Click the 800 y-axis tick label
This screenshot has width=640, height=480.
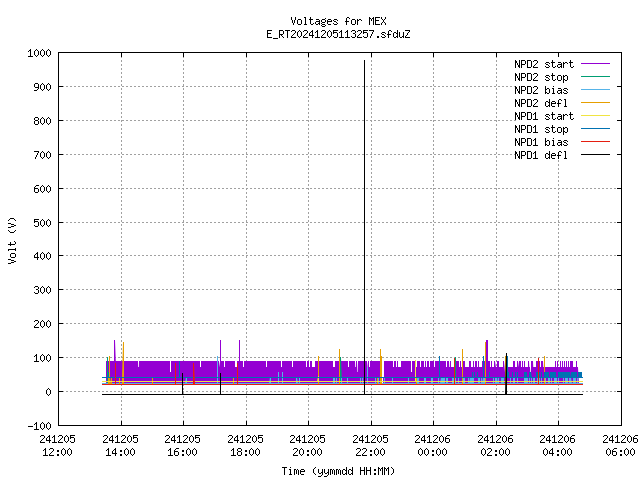42,121
